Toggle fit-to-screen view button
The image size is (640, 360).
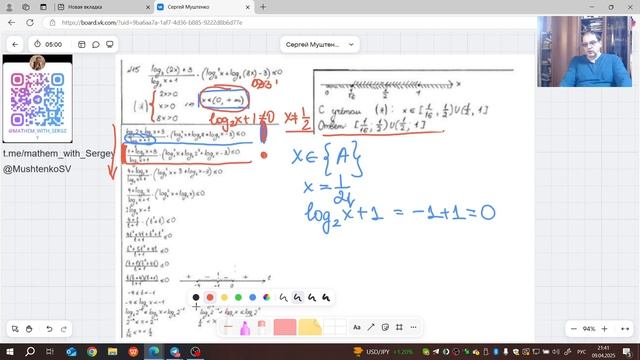tap(624, 329)
